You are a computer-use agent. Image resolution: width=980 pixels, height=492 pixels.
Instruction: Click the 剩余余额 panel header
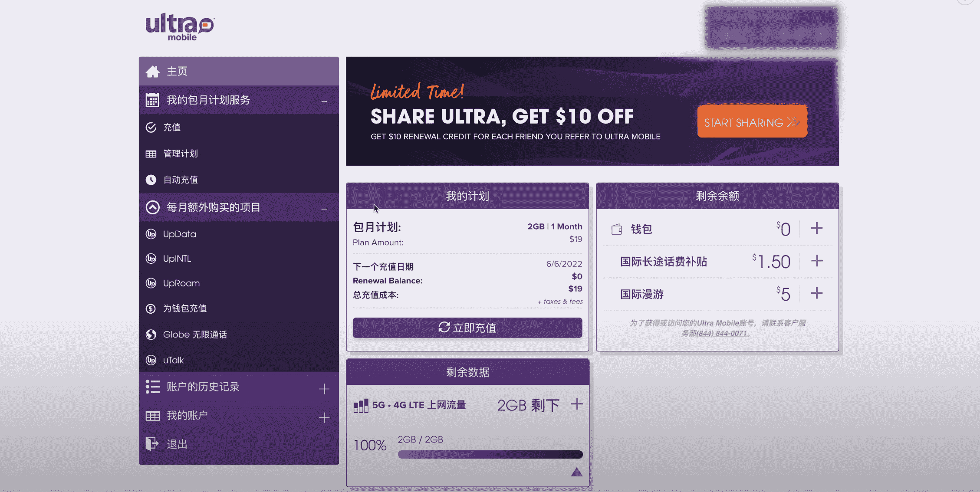[x=717, y=196]
